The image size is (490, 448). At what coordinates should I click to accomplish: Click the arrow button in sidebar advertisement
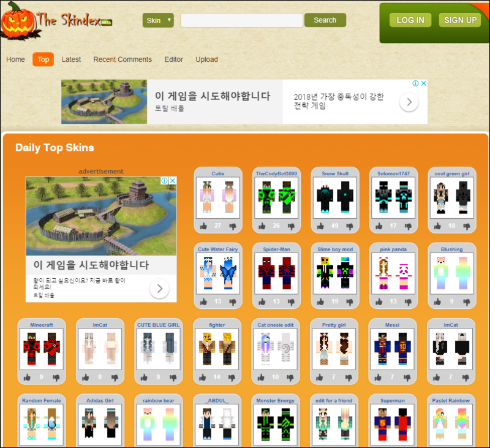coord(159,288)
